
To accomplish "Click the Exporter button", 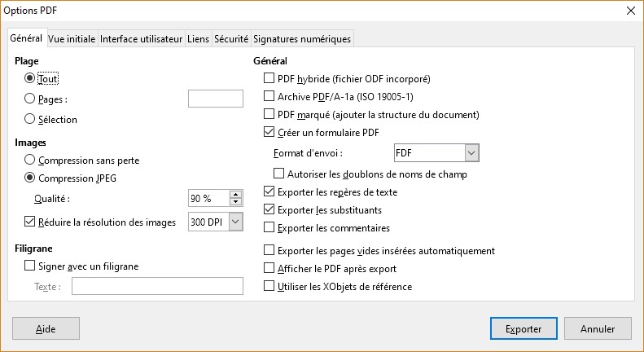I will point(524,329).
